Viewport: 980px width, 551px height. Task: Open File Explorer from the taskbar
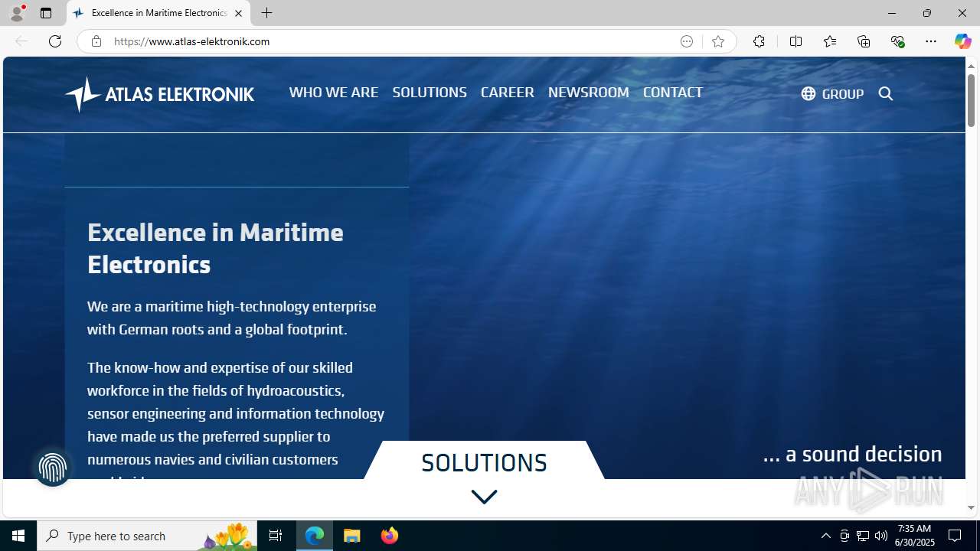[x=352, y=536]
